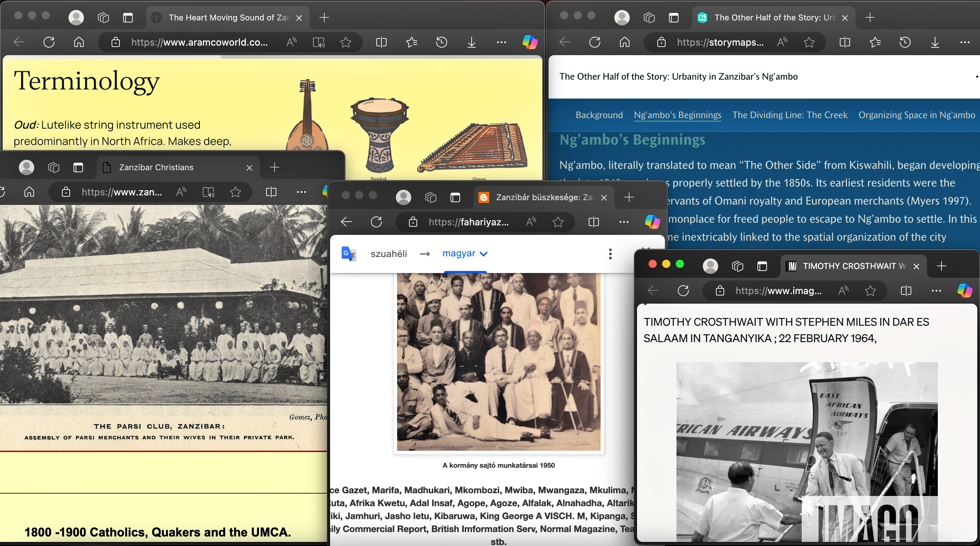Bookmark the Zanzibar Christians page
Image resolution: width=980 pixels, height=546 pixels.
(x=235, y=192)
